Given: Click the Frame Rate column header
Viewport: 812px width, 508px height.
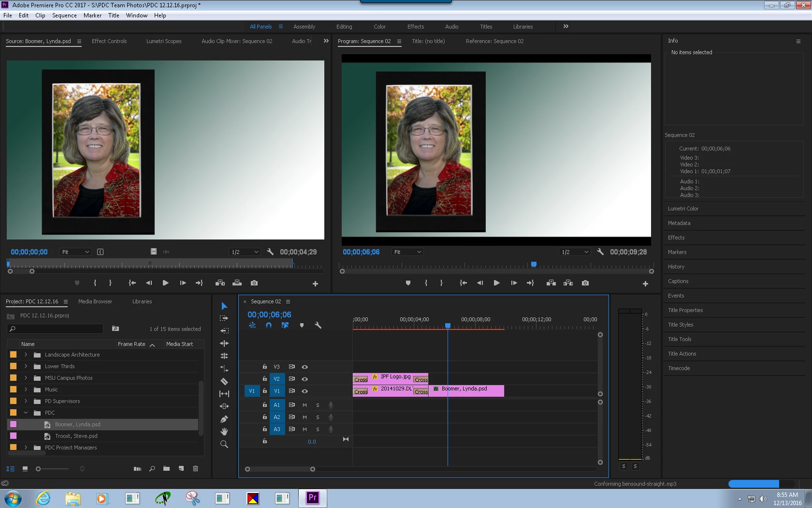Looking at the screenshot, I should tap(131, 344).
